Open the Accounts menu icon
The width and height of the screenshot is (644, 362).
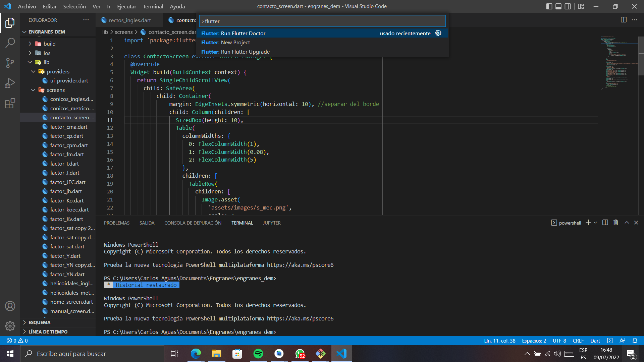click(10, 306)
